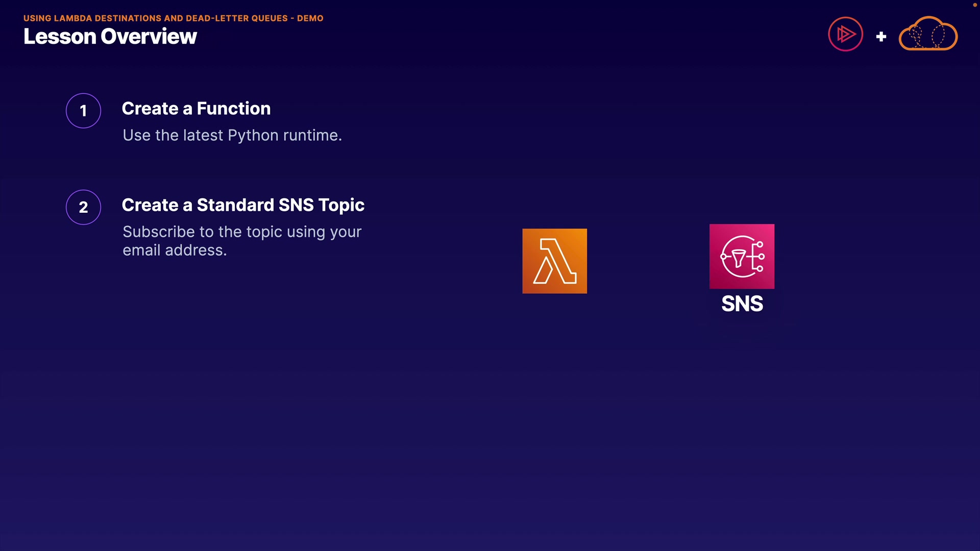Click the pink SNS service icon
This screenshot has width=980, height=551.
coord(742,256)
